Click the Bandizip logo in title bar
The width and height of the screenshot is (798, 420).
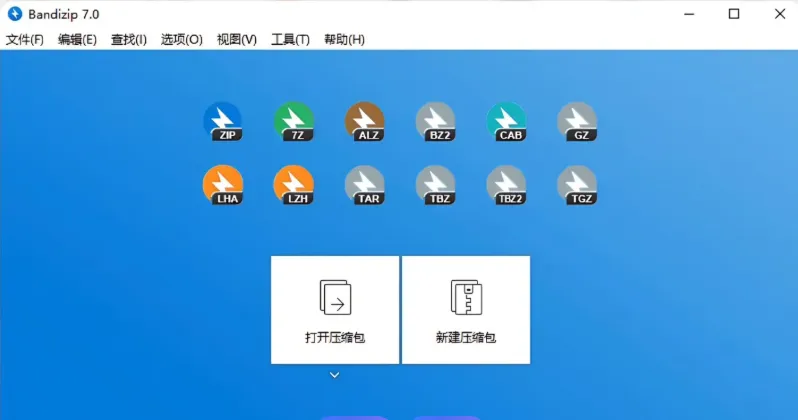point(15,14)
